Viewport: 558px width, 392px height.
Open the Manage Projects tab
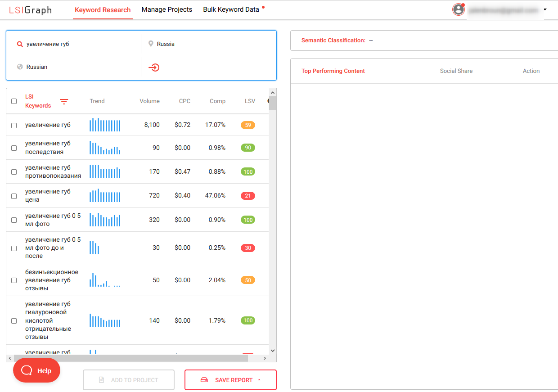(x=167, y=9)
